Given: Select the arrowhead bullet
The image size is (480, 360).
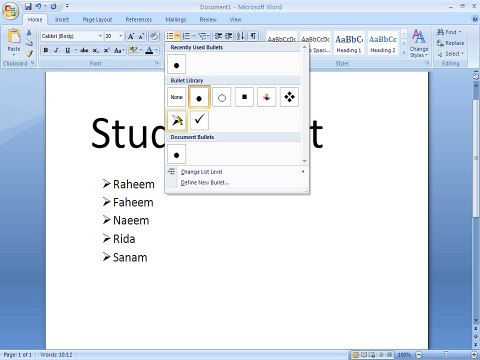Looking at the screenshot, I should click(176, 120).
